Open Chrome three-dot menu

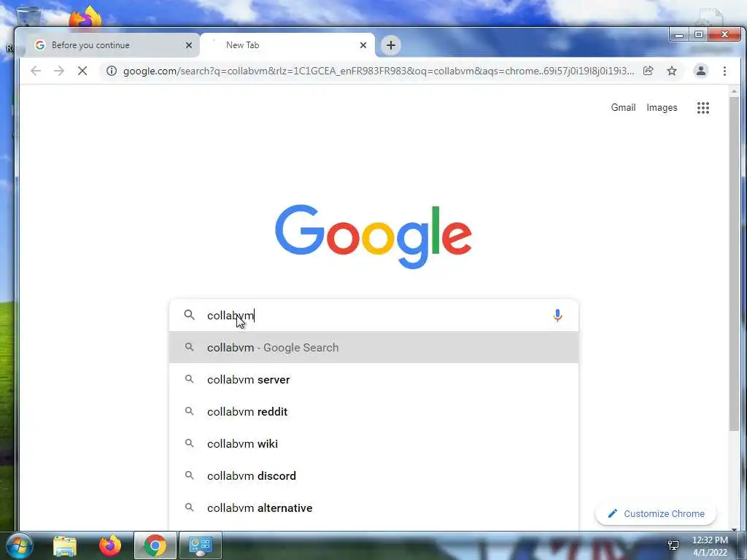coord(724,71)
